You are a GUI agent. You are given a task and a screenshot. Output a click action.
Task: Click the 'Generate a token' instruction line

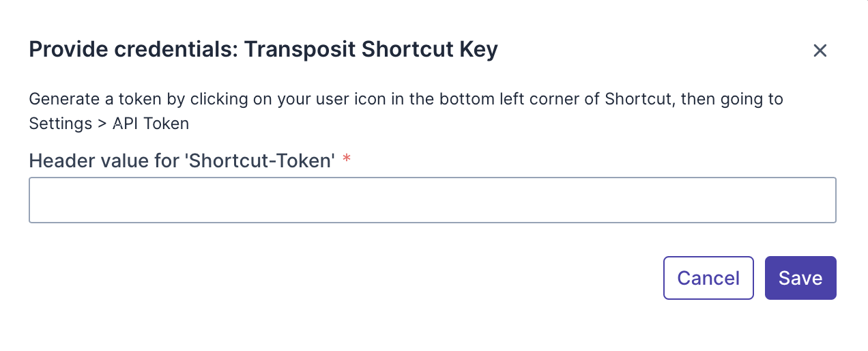coord(405,99)
